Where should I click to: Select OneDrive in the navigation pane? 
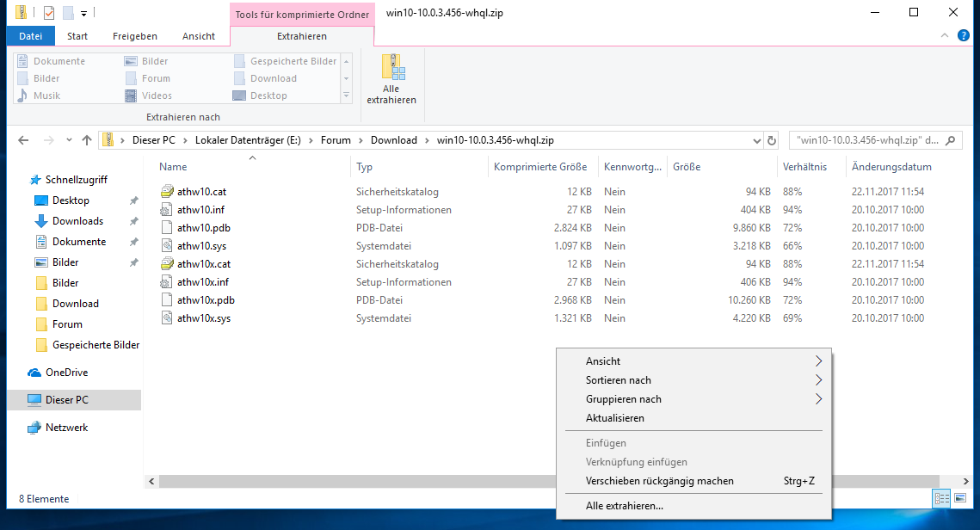click(66, 372)
